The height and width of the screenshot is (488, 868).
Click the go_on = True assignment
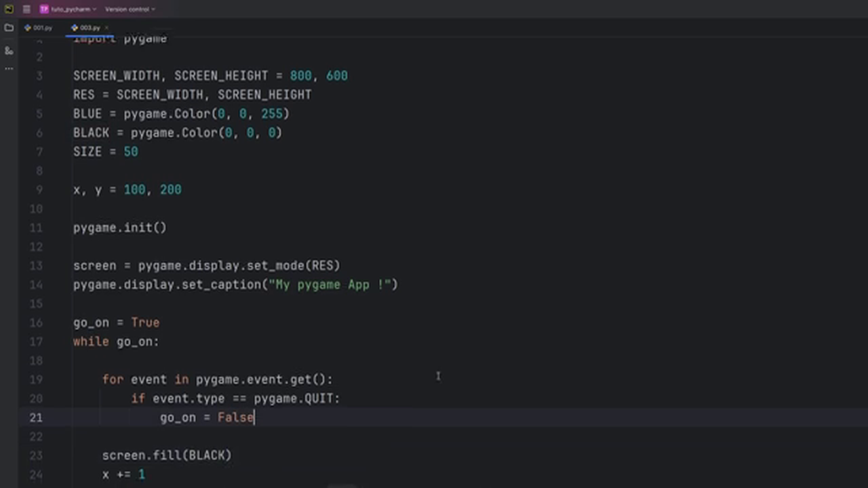pyautogui.click(x=116, y=323)
